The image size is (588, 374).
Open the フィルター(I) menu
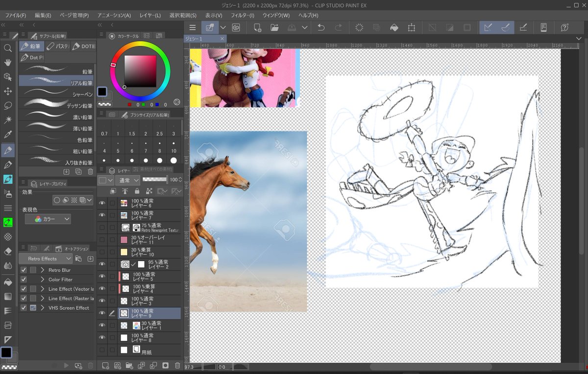[243, 16]
